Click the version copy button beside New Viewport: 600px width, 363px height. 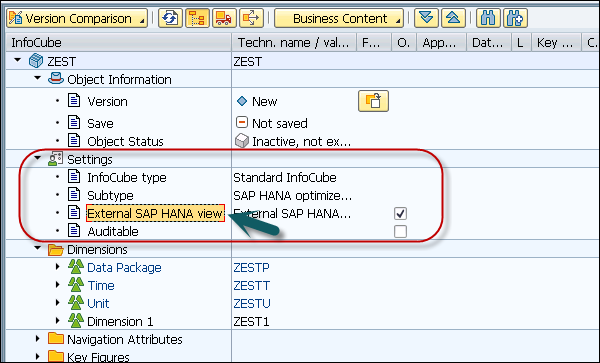click(x=373, y=101)
